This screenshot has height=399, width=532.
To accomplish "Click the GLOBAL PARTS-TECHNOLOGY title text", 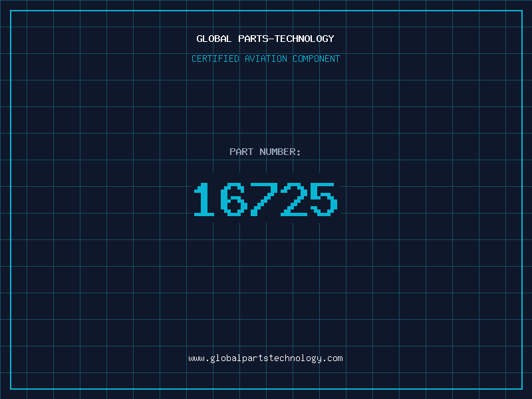I will point(265,39).
